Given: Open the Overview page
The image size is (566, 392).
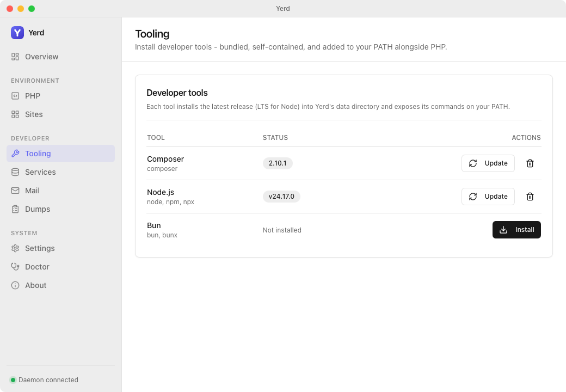Looking at the screenshot, I should click(60, 57).
